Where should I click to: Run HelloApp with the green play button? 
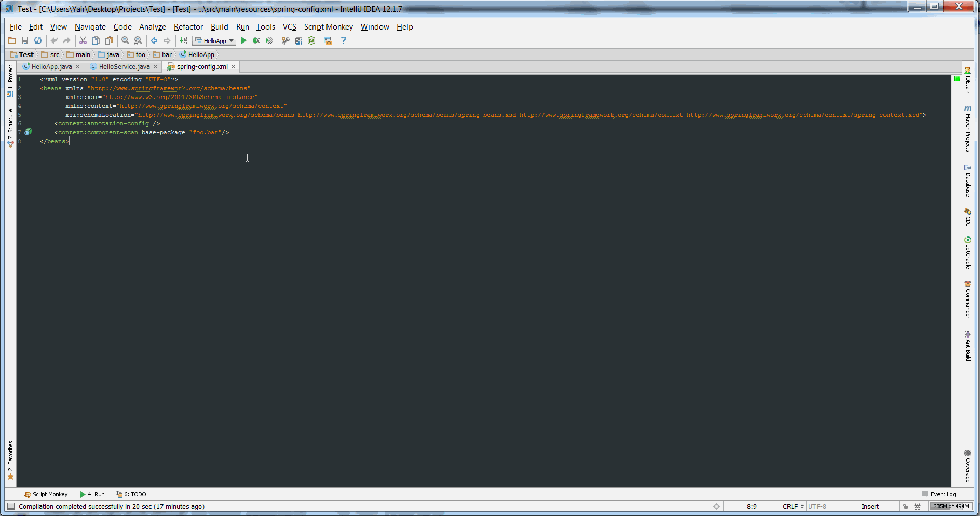(x=243, y=41)
